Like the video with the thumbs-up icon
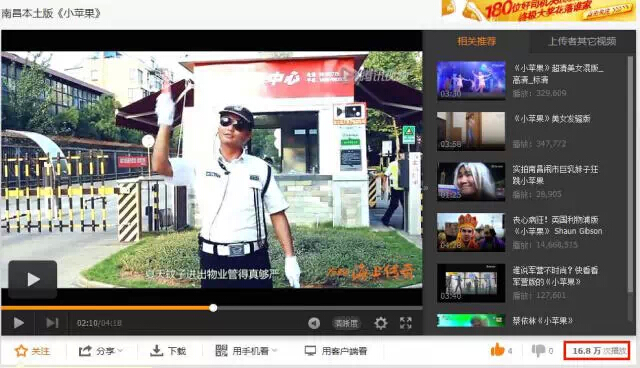 pos(498,350)
